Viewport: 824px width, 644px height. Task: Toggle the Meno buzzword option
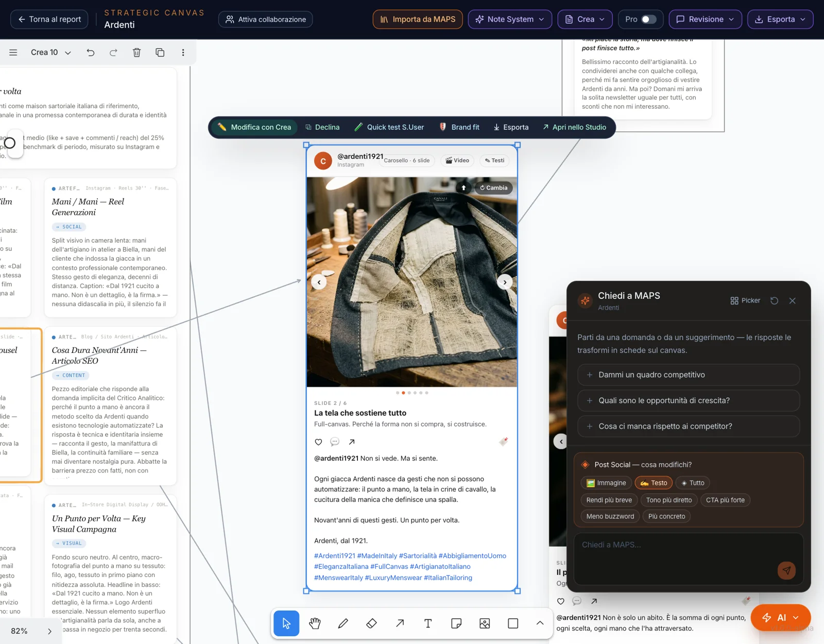[610, 516]
